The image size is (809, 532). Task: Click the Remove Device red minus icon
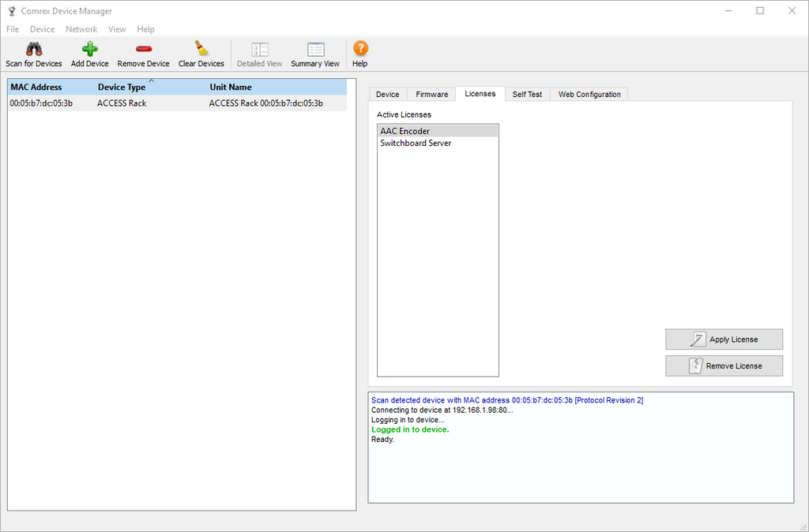[x=143, y=50]
